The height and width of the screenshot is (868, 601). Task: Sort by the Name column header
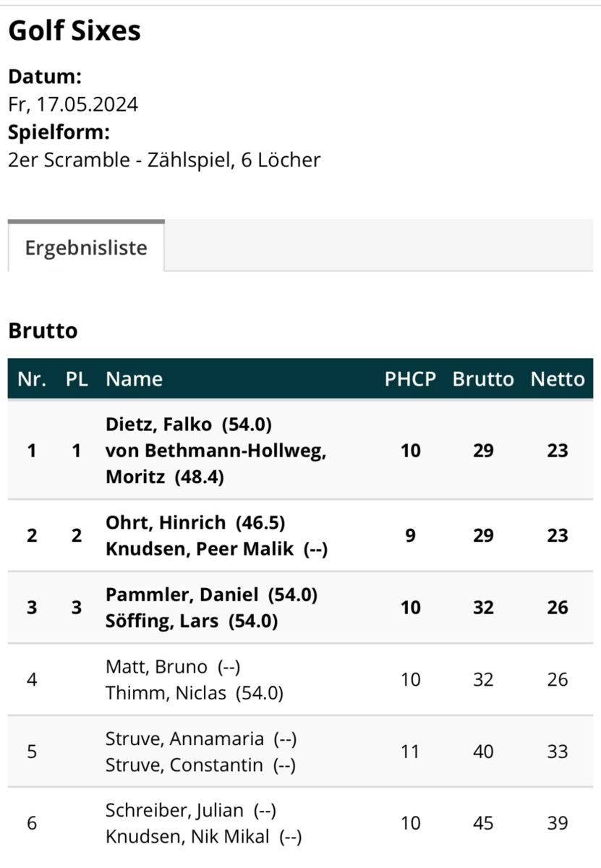click(135, 379)
